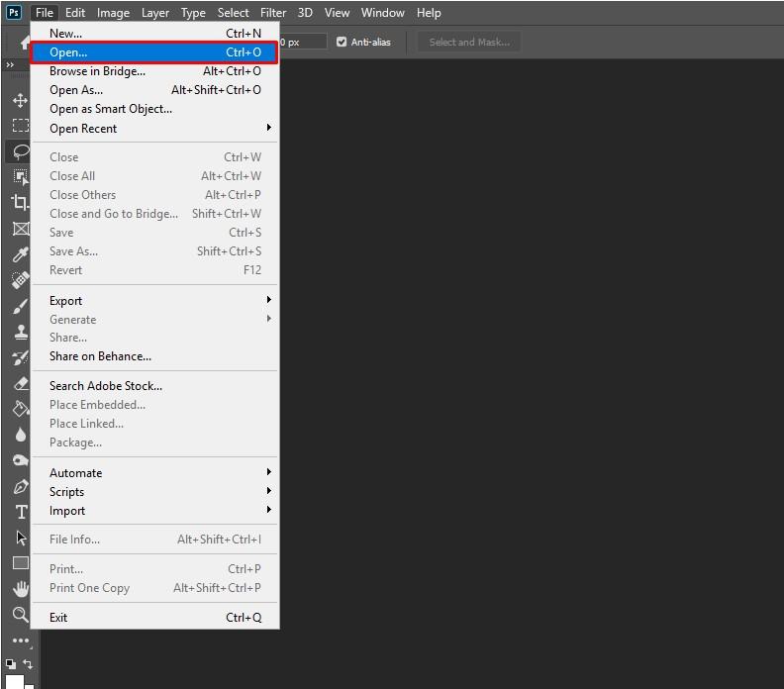Open the Filter menu
Image resolution: width=784 pixels, height=689 pixels.
pyautogui.click(x=273, y=13)
